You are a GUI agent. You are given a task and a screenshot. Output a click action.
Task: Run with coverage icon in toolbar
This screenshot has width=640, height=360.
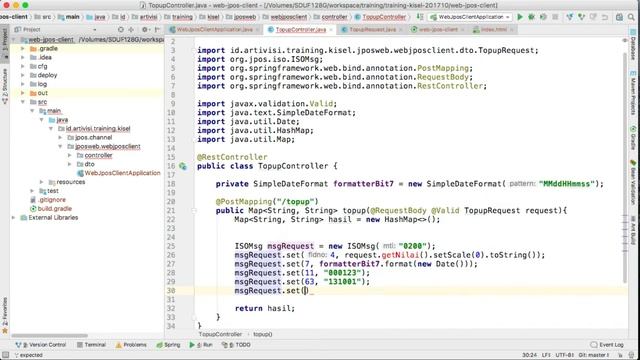click(543, 17)
